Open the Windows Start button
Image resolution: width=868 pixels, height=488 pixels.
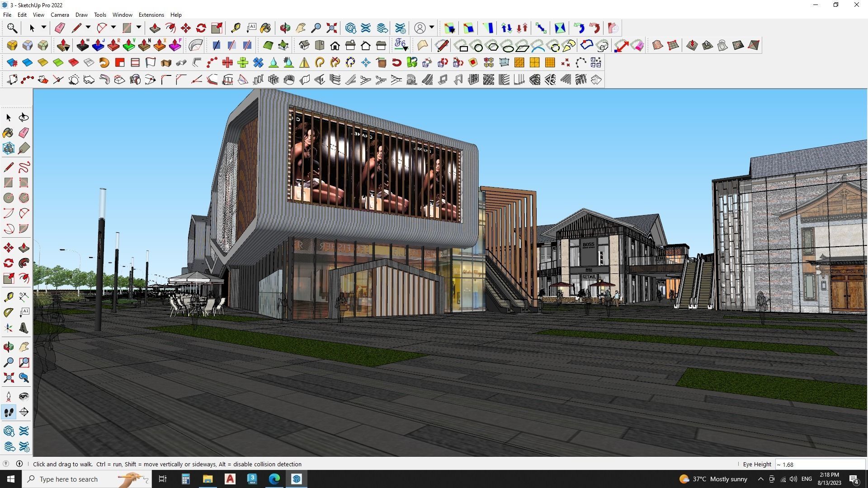click(11, 479)
